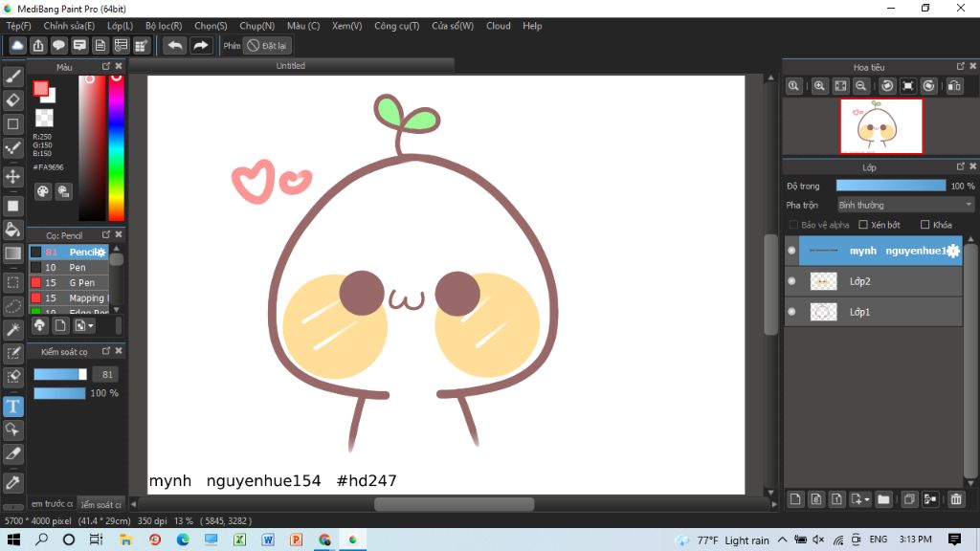Hide the mynh nguyenhue text layer
The image size is (980, 551).
791,251
